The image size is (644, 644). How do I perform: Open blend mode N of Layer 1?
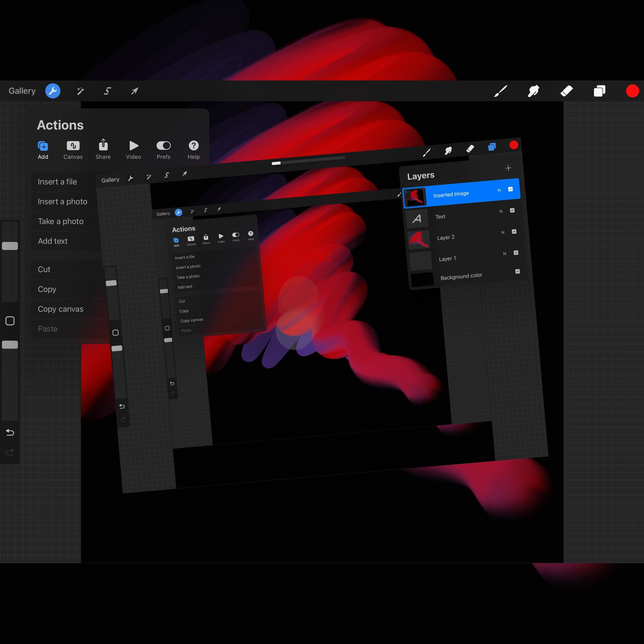click(x=505, y=254)
